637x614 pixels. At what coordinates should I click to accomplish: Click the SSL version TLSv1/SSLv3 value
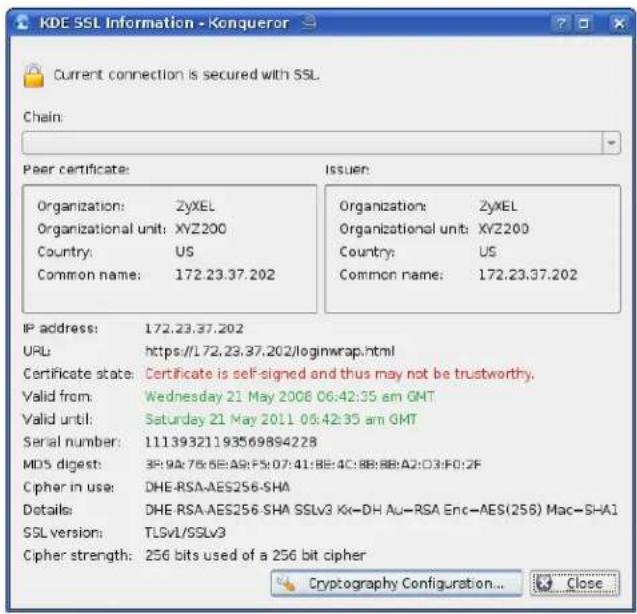pyautogui.click(x=185, y=533)
